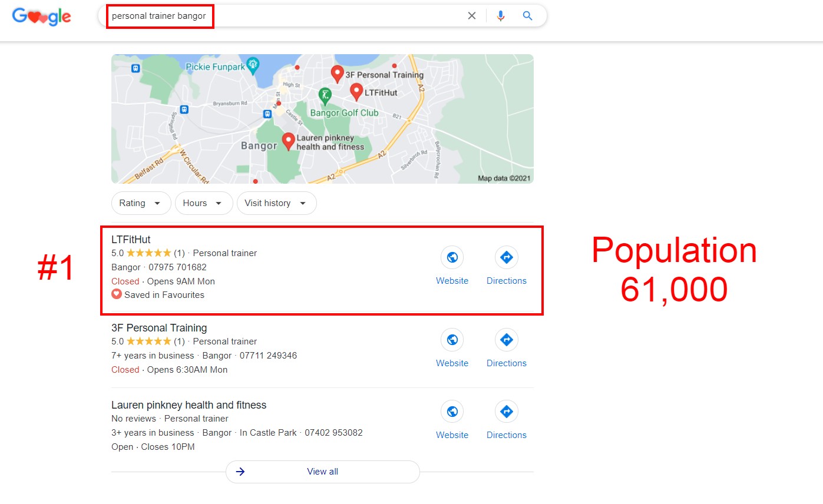Open the 3F Personal Training listing title

click(x=159, y=328)
